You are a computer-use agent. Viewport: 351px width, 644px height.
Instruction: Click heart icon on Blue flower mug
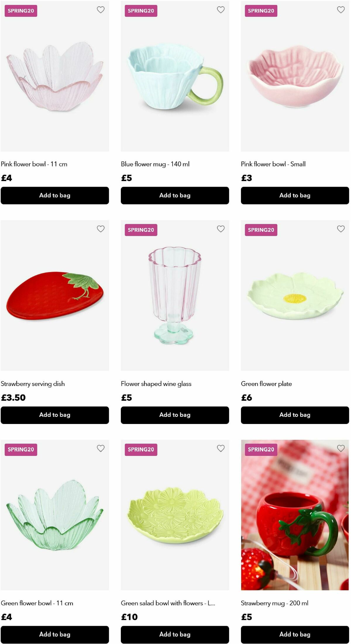tap(221, 10)
